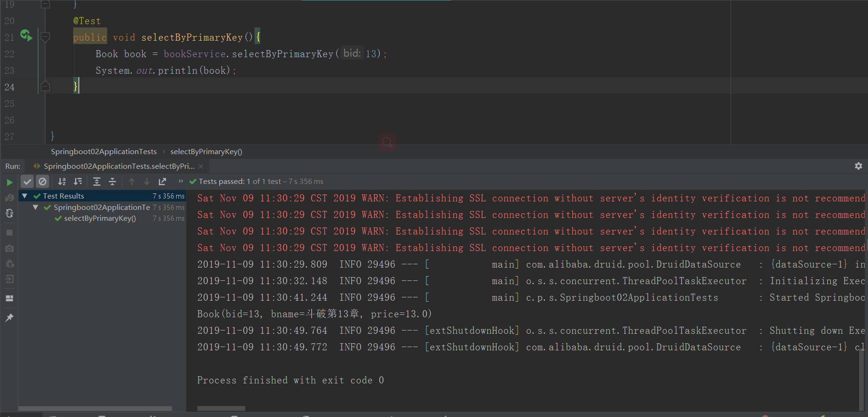The width and height of the screenshot is (868, 417).
Task: Sort tests by duration
Action: tap(78, 182)
